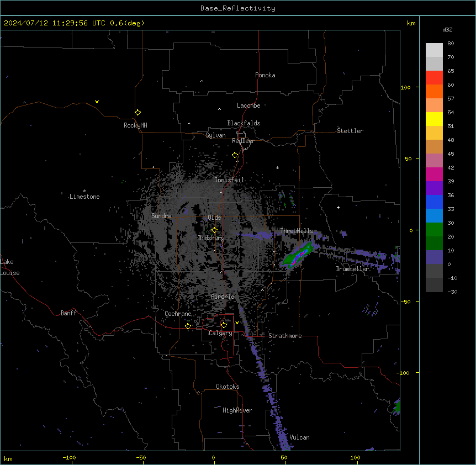Click the ThreeHills label
Image resolution: width=476 pixels, height=465 pixels.
(297, 231)
